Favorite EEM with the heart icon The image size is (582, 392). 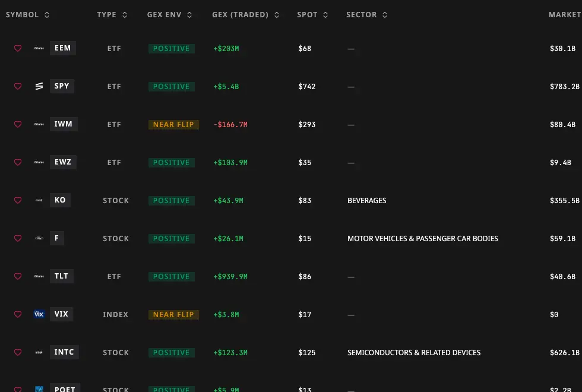point(18,48)
